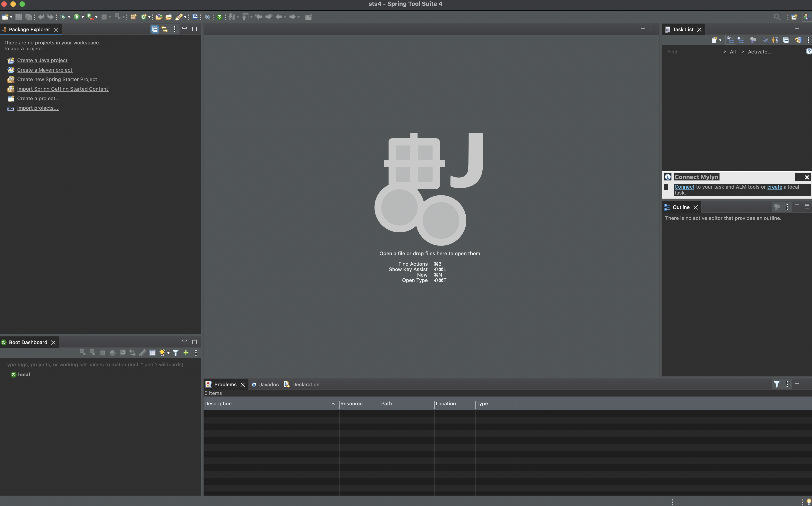Click the filter funnel icon in Problems view
This screenshot has width=812, height=506.
(777, 384)
